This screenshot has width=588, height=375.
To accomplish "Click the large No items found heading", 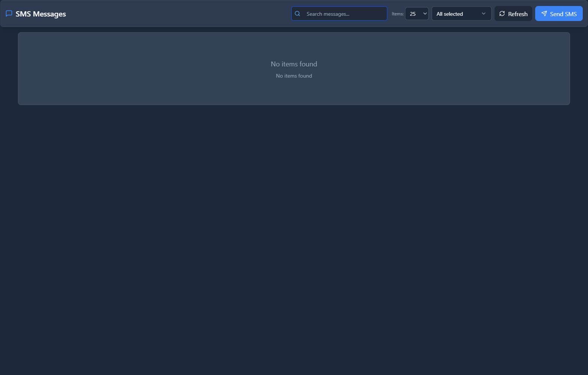I will [x=294, y=64].
